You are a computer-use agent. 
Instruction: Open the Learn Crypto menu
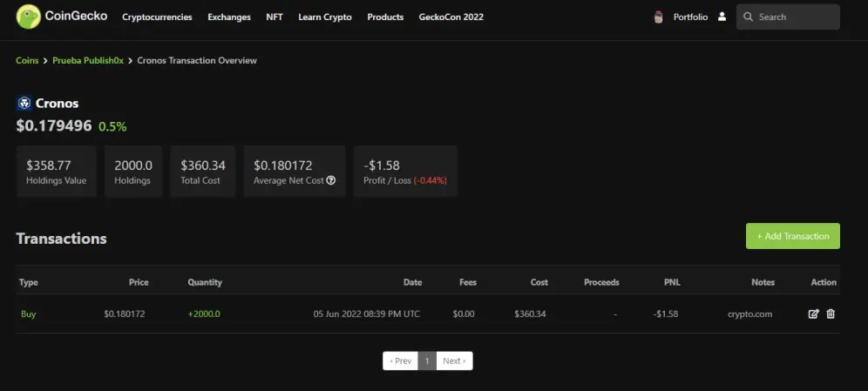tap(325, 17)
